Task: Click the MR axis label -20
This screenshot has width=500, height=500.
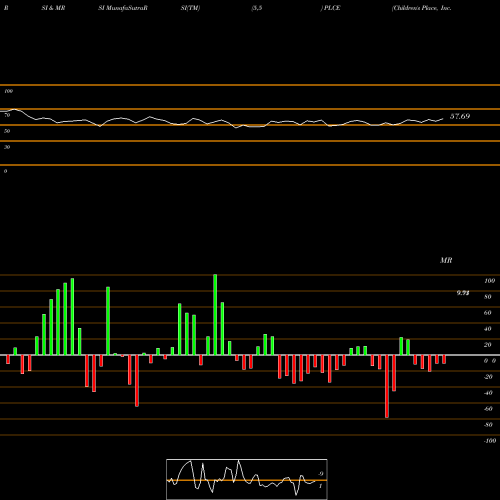Action: click(488, 377)
